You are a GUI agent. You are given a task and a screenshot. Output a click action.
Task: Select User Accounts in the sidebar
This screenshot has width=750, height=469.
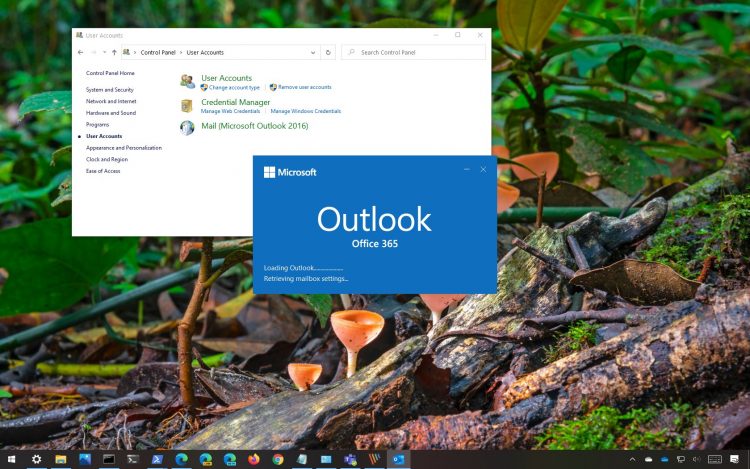(104, 136)
